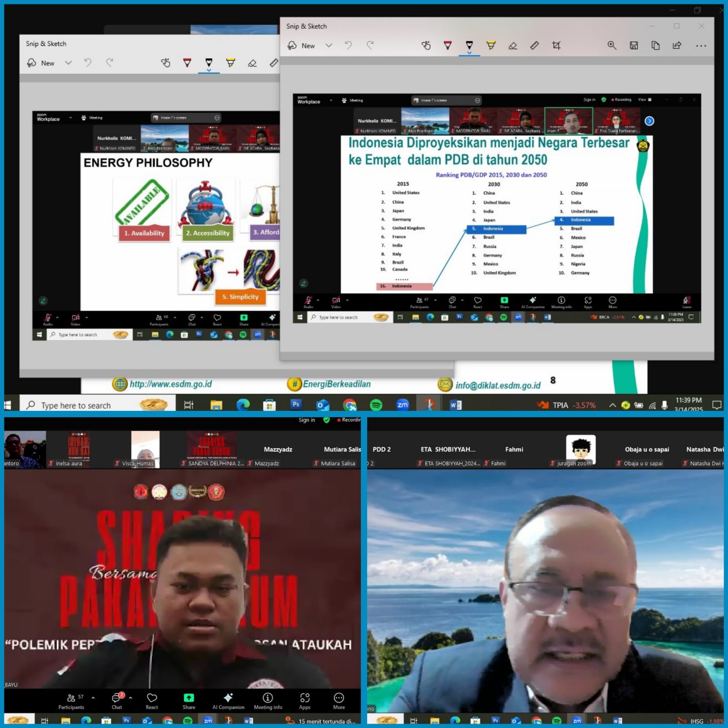This screenshot has width=728, height=728.
Task: Pick the yellow Highlighter in front Snip & Sketch window
Action: (x=491, y=45)
